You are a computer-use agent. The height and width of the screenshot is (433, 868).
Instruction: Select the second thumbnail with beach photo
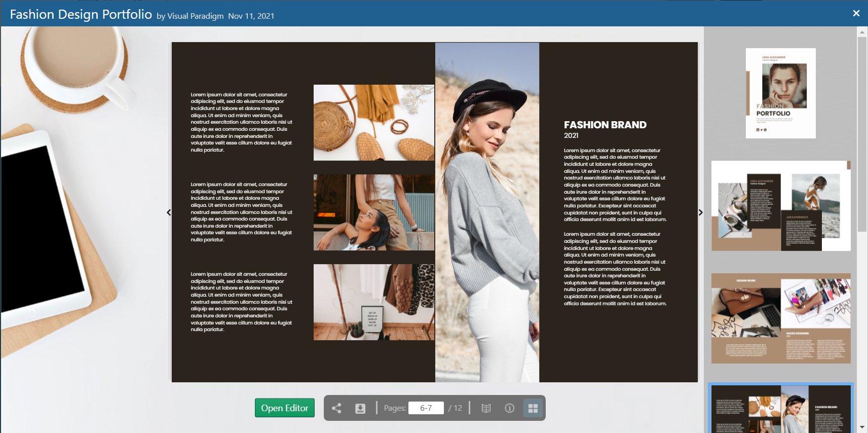[781, 206]
